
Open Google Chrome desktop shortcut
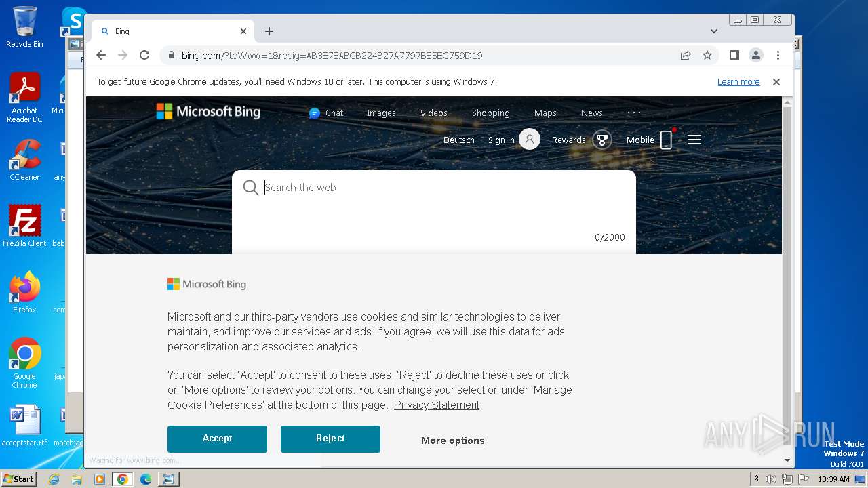[24, 363]
